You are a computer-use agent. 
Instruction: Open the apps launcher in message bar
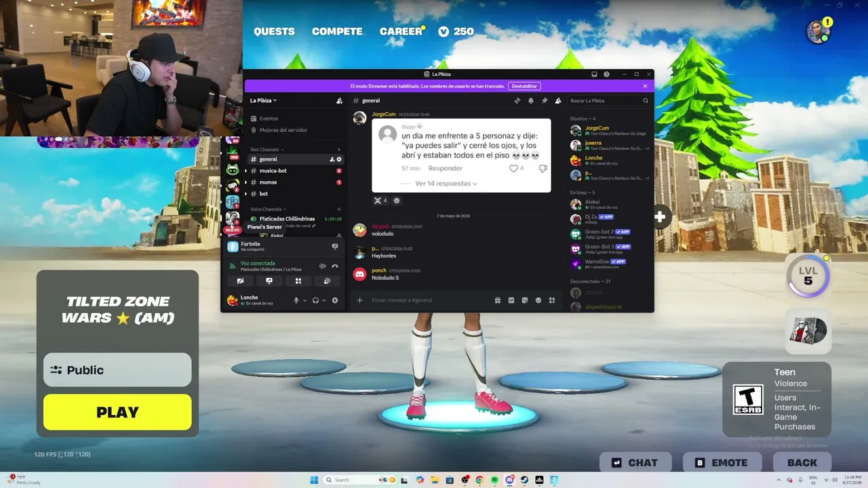point(552,300)
